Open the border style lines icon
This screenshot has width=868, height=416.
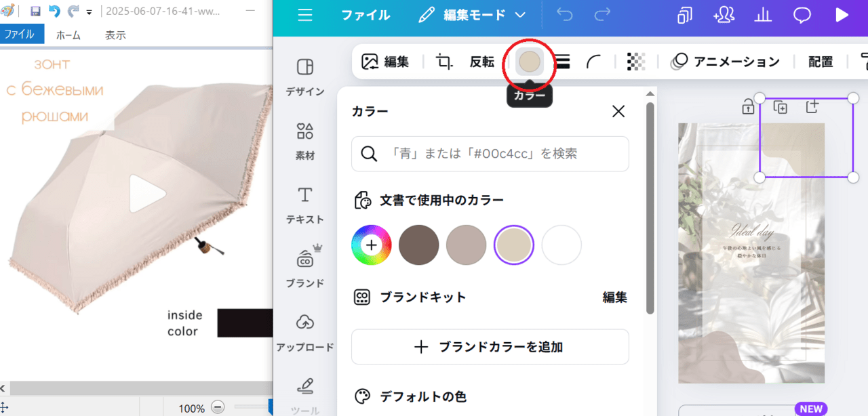tap(562, 62)
